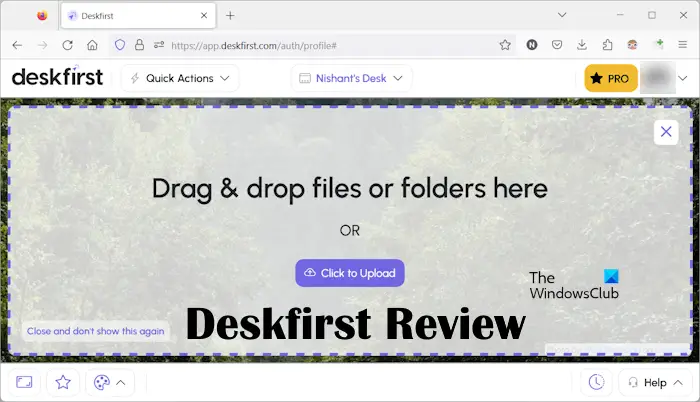The image size is (700, 402).
Task: Expand the profile menu chevron
Action: 683,78
